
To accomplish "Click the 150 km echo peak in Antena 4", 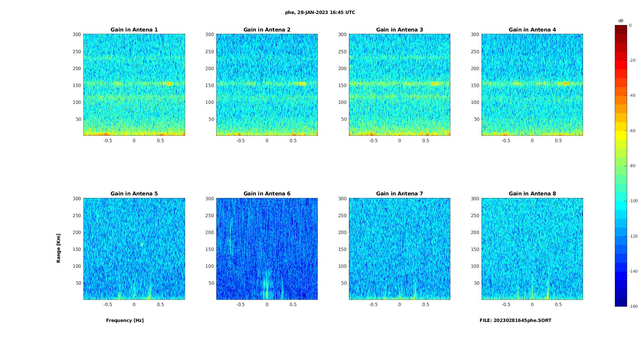I will [566, 83].
